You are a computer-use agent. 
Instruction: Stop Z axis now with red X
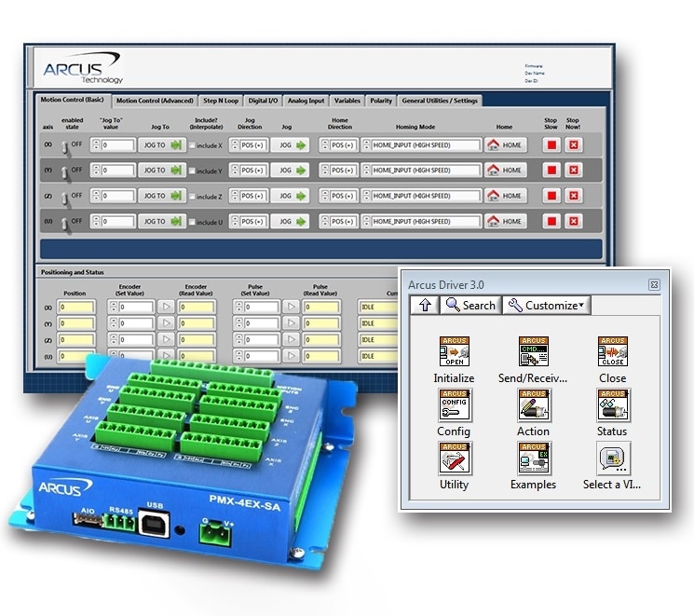coord(574,196)
